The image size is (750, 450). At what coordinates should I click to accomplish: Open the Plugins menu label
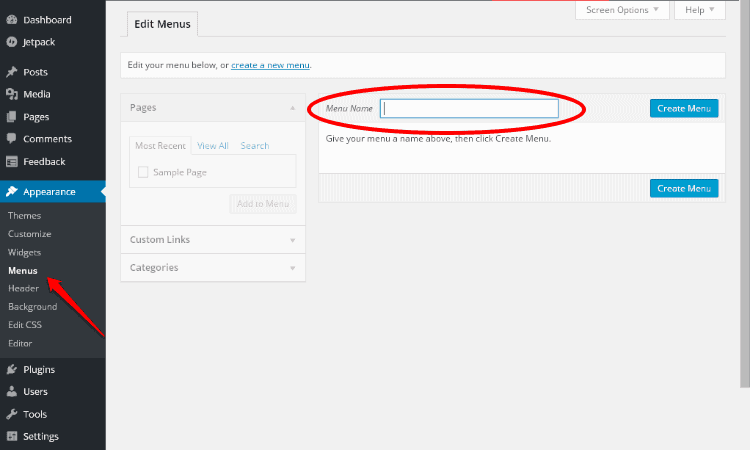click(39, 369)
